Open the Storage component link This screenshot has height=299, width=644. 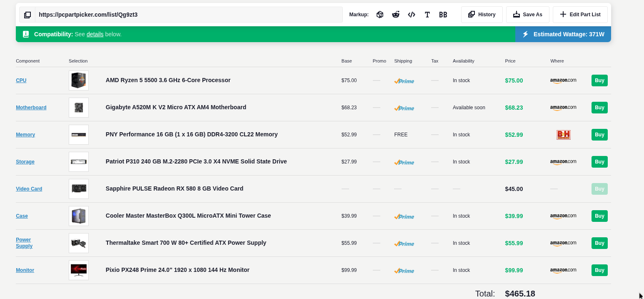point(25,162)
